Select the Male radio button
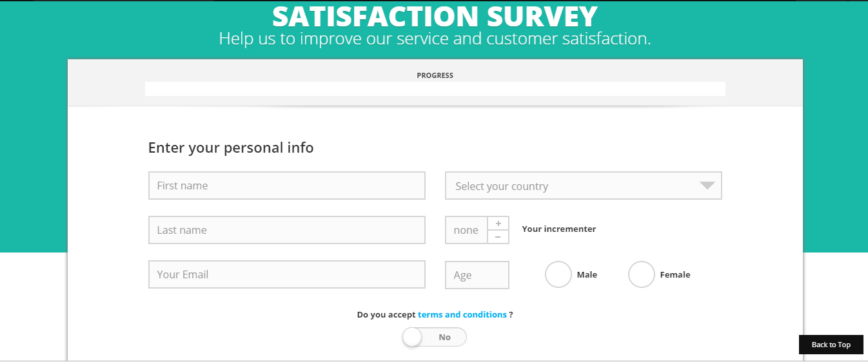 coord(558,274)
